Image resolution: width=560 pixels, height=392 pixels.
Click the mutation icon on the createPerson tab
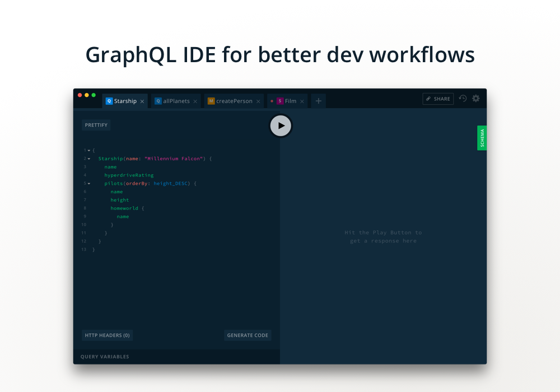[x=211, y=101]
